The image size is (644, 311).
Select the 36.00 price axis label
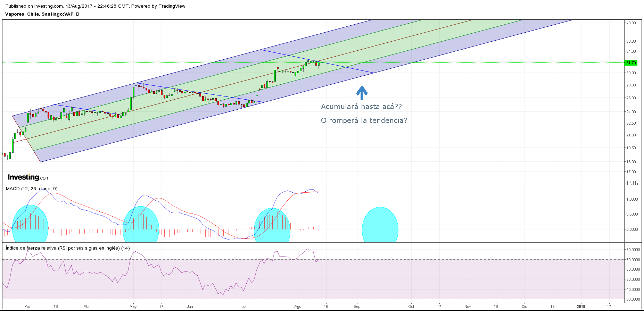pyautogui.click(x=631, y=41)
